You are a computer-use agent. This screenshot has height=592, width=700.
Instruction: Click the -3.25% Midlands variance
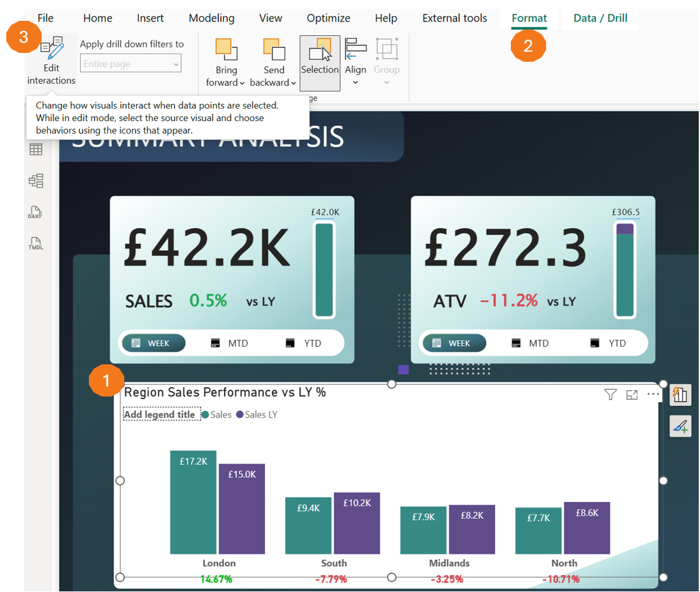[x=447, y=579]
